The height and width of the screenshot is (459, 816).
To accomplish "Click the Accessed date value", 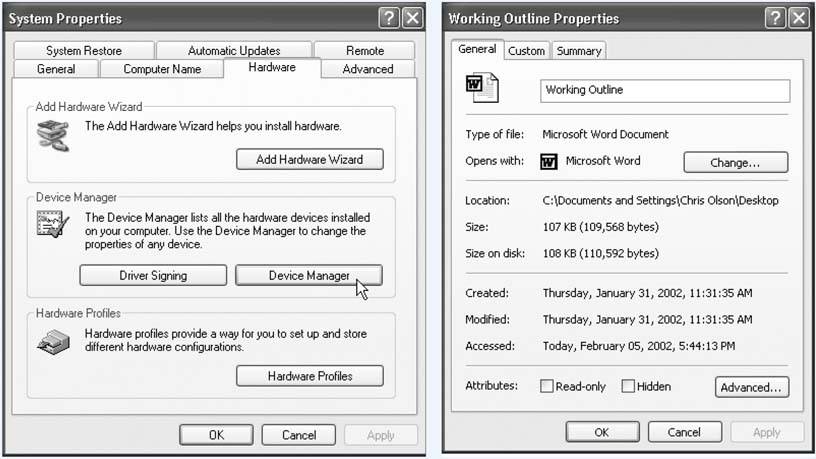I will pos(639,346).
